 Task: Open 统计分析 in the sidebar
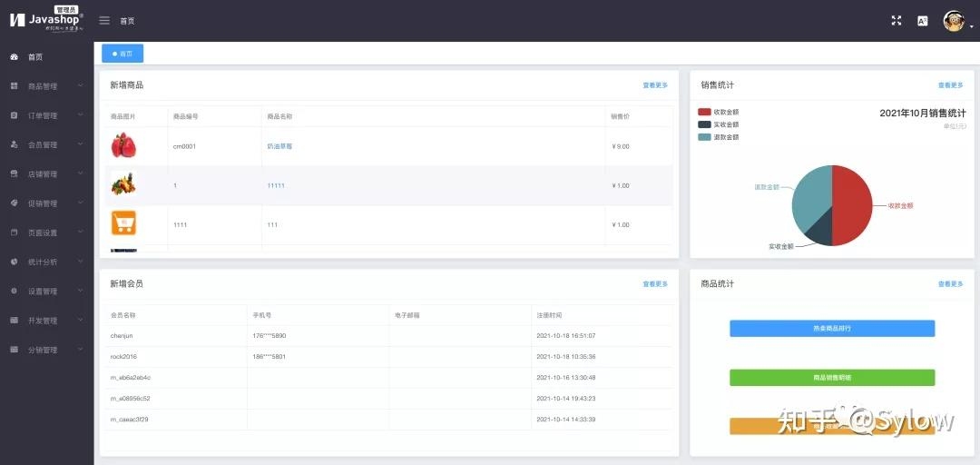click(43, 262)
